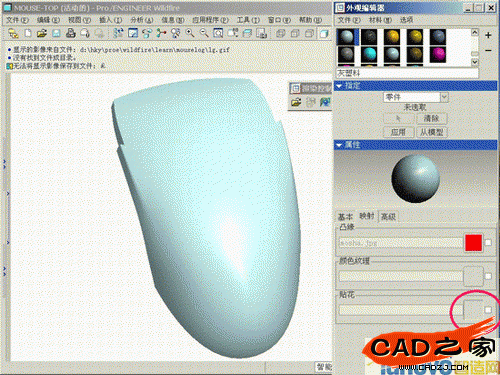Switch to the 高级 tab
500x375 pixels.
point(388,217)
